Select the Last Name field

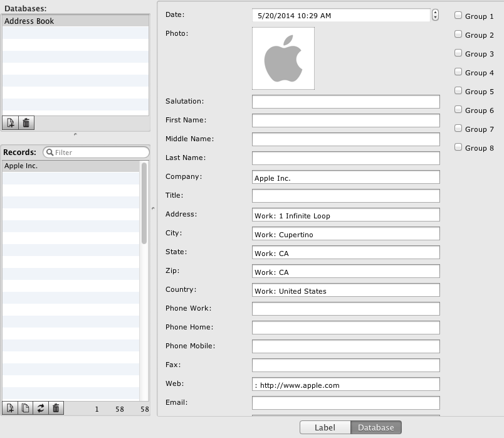pyautogui.click(x=346, y=158)
